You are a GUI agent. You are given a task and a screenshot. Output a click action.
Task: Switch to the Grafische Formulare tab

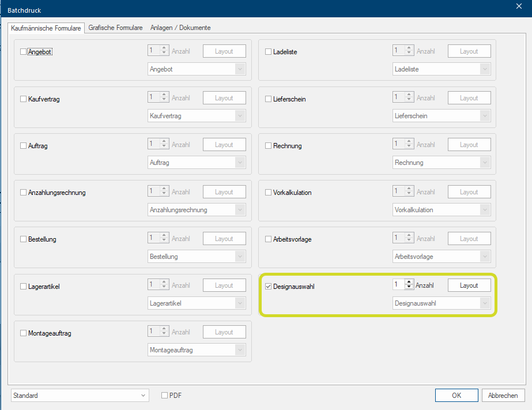(x=115, y=28)
